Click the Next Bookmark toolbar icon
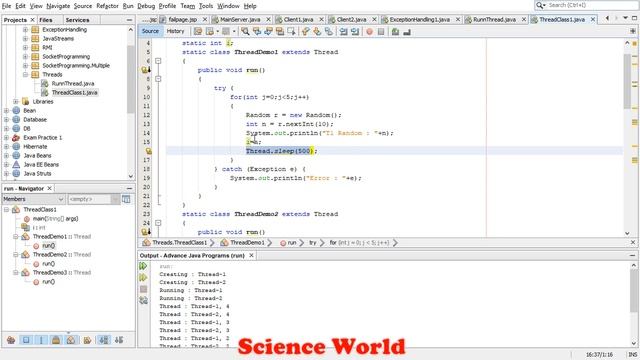Screen dimensions: 640x360 (x=317, y=31)
